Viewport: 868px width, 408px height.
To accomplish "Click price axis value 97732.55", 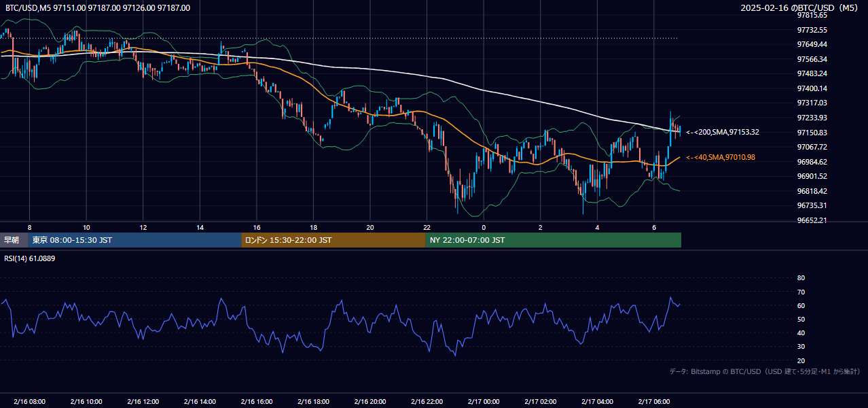I will [x=812, y=30].
